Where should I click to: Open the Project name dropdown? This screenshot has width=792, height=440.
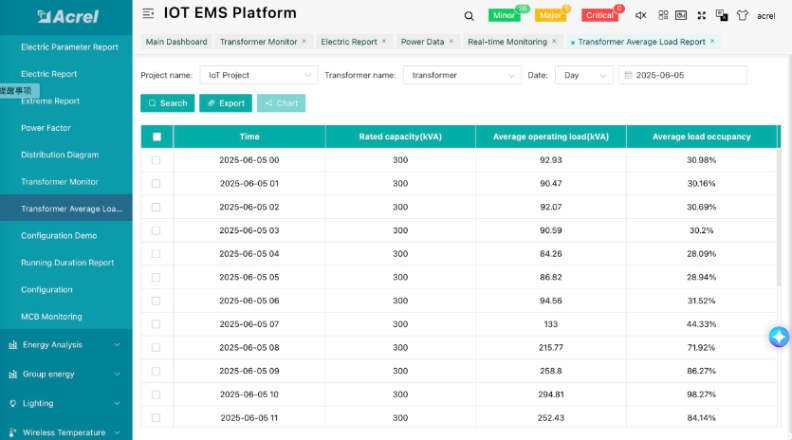point(258,75)
